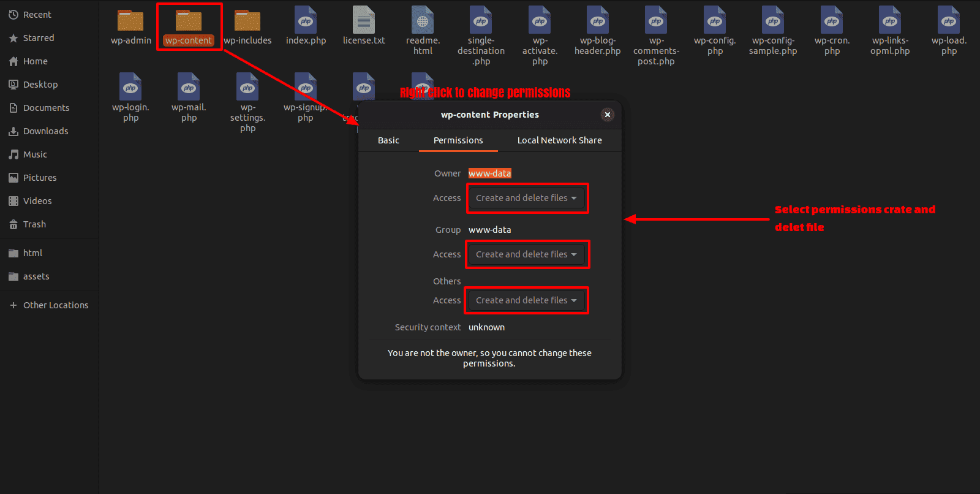Viewport: 980px width, 494px height.
Task: Select the index.php file icon
Action: tap(306, 20)
